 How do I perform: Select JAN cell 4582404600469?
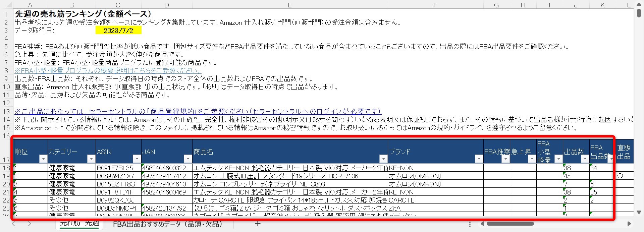pyautogui.click(x=167, y=192)
